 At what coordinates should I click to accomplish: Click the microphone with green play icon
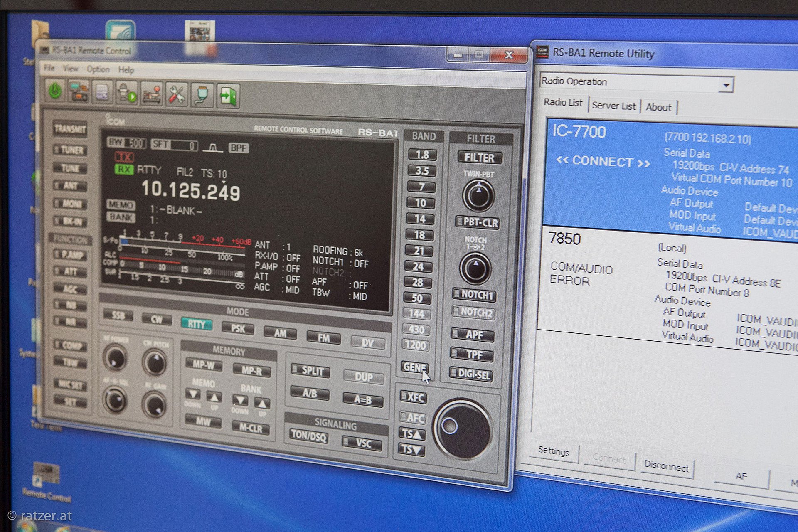(127, 93)
